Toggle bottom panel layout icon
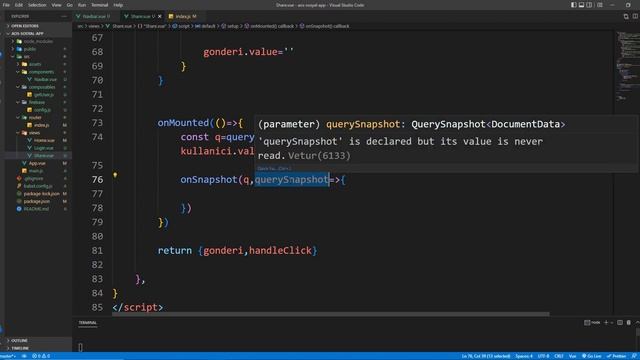 point(581,5)
